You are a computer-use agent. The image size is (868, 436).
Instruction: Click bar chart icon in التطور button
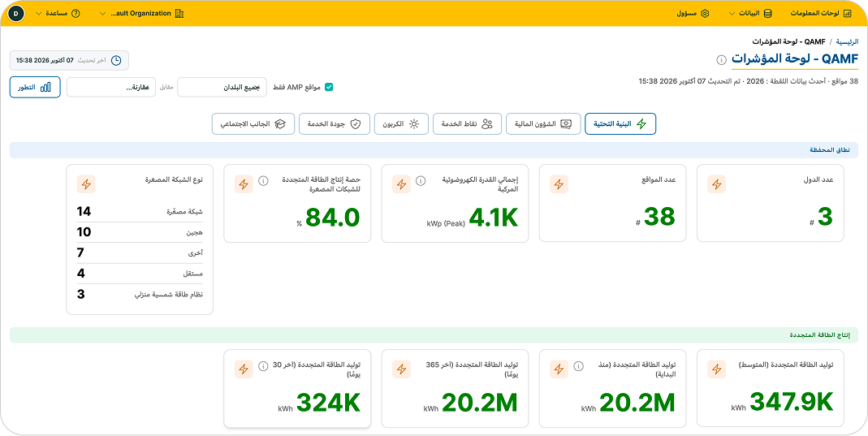coord(46,88)
